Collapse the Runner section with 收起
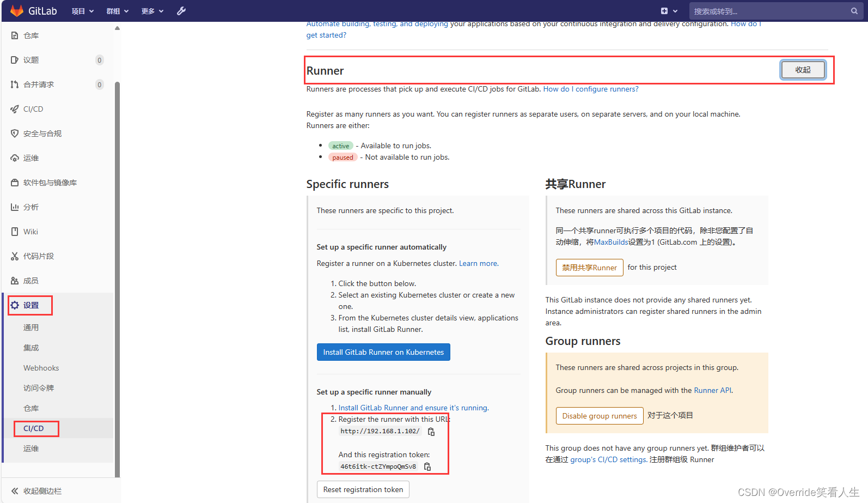 click(803, 70)
